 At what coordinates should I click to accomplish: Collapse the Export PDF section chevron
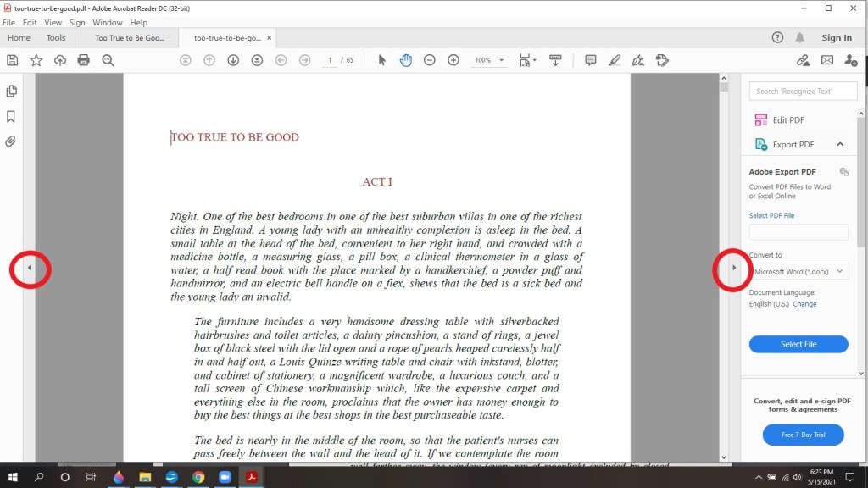840,144
